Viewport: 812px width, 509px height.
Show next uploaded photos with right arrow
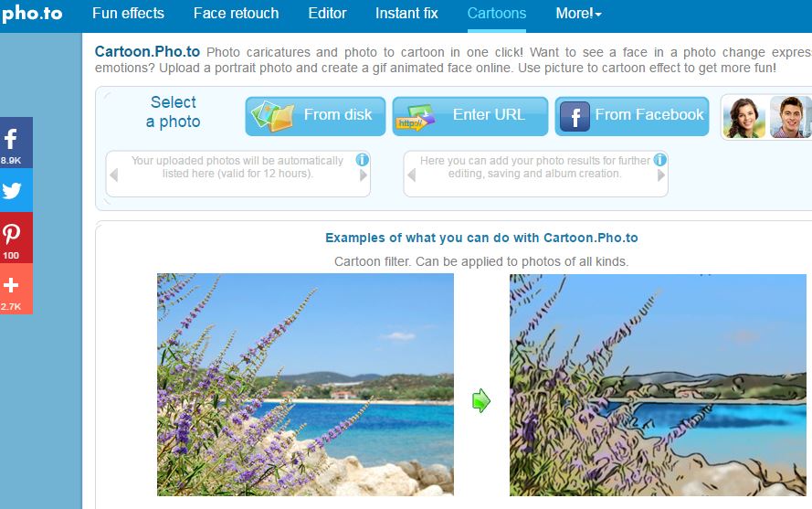tap(364, 175)
